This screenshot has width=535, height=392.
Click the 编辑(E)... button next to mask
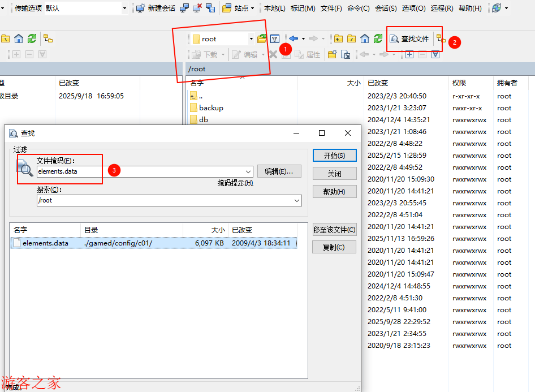pyautogui.click(x=279, y=171)
